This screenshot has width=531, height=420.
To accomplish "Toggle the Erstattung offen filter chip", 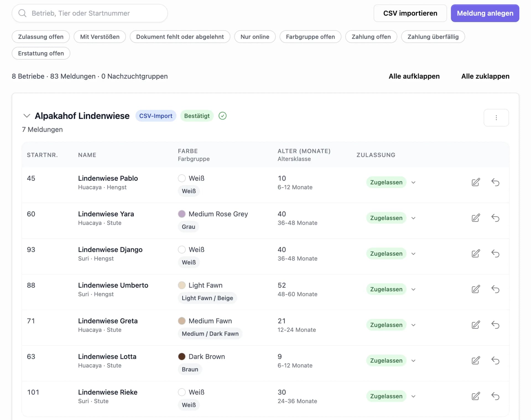I will tap(41, 53).
